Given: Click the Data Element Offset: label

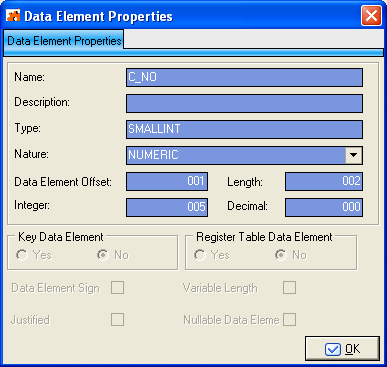Looking at the screenshot, I should [63, 182].
